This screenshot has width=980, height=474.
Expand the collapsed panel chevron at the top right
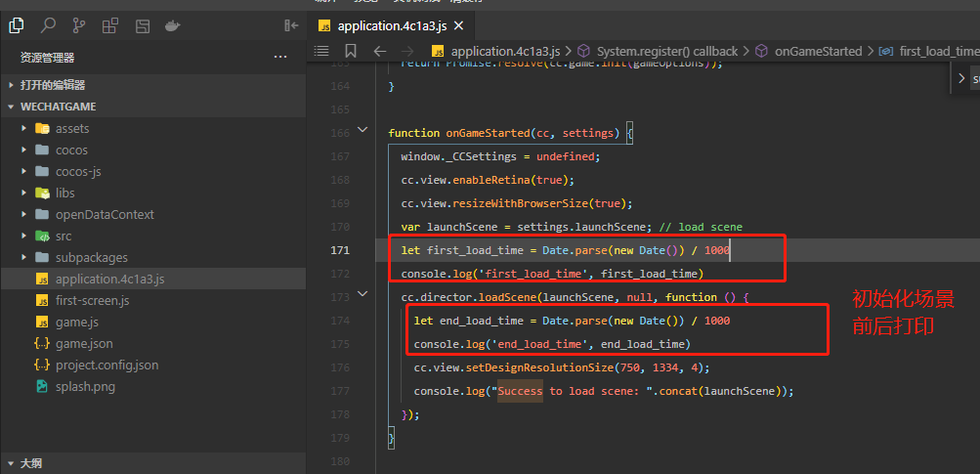click(x=961, y=79)
